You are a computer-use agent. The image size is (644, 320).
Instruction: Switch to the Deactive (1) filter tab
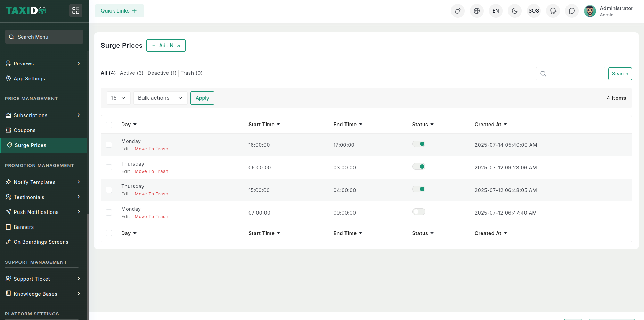[x=162, y=73]
